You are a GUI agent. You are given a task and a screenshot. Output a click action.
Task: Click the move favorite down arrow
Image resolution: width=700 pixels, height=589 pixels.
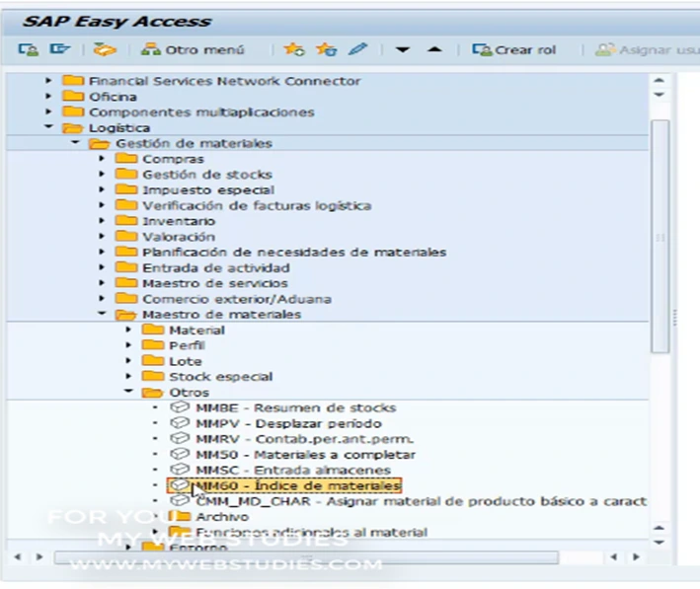pyautogui.click(x=402, y=49)
